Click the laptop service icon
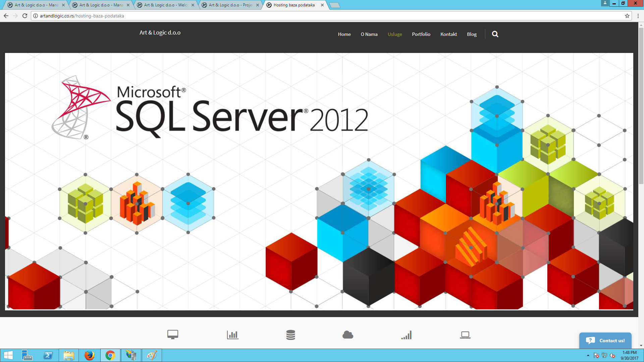Screen dimensions: 644x362 [x=465, y=335]
